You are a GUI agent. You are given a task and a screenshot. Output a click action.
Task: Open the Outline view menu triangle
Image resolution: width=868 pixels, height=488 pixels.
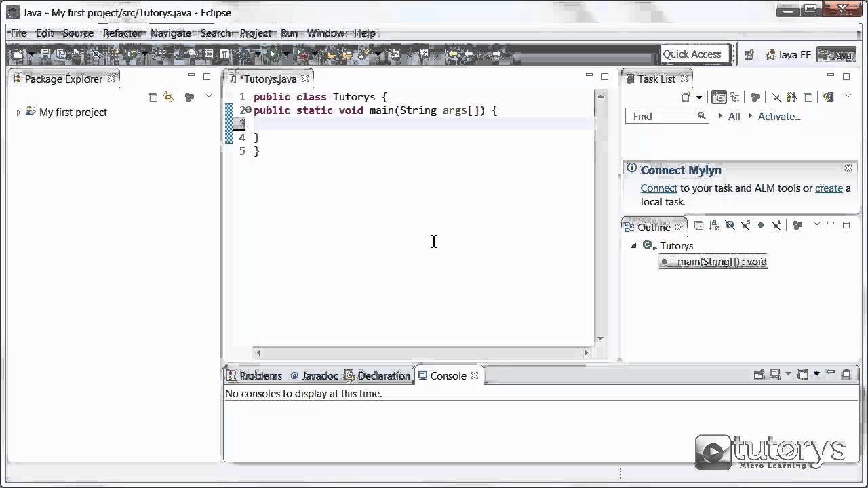tap(816, 224)
